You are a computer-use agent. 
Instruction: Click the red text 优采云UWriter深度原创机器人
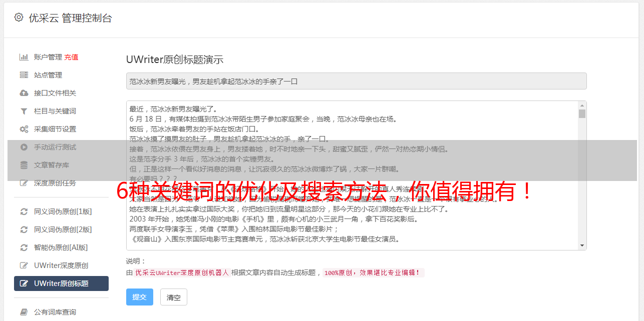182,272
